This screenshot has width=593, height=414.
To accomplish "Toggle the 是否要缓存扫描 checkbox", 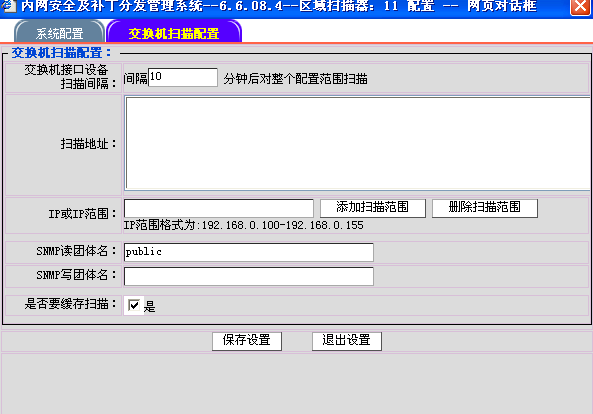I will 134,305.
